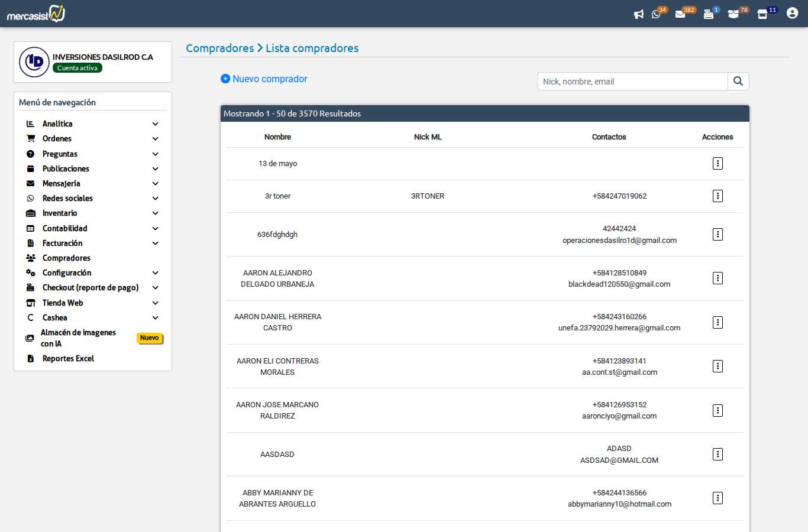Open the user profile account icon
This screenshot has height=532, width=808.
click(x=792, y=14)
